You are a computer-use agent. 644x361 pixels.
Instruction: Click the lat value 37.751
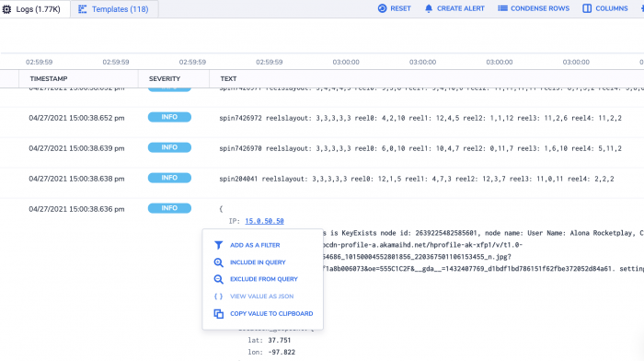[x=280, y=340]
